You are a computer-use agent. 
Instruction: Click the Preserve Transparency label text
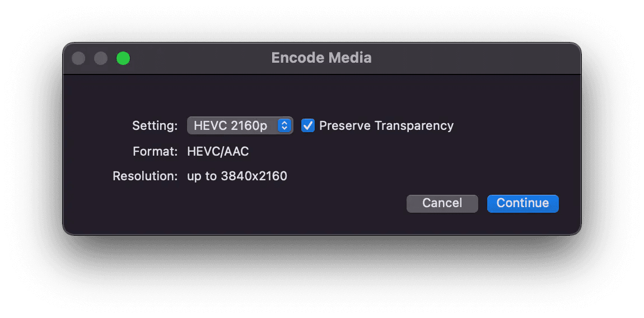[x=386, y=125]
